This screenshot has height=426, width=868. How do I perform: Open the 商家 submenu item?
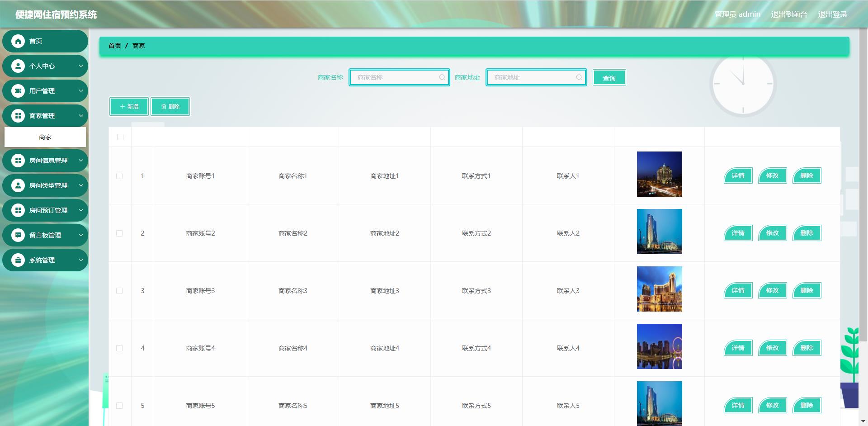[45, 137]
